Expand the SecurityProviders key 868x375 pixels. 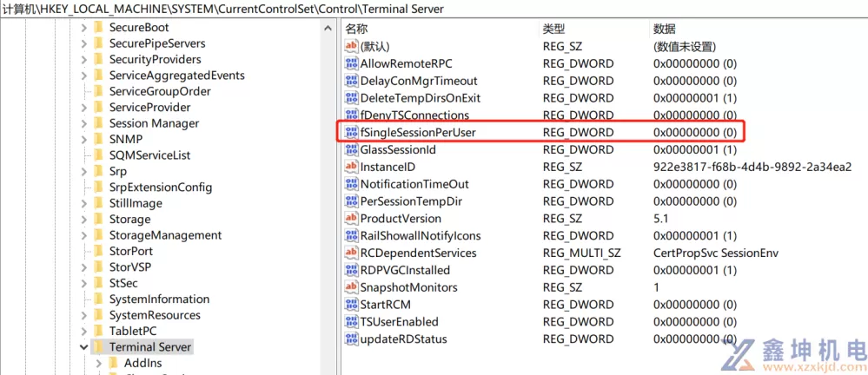(x=83, y=60)
